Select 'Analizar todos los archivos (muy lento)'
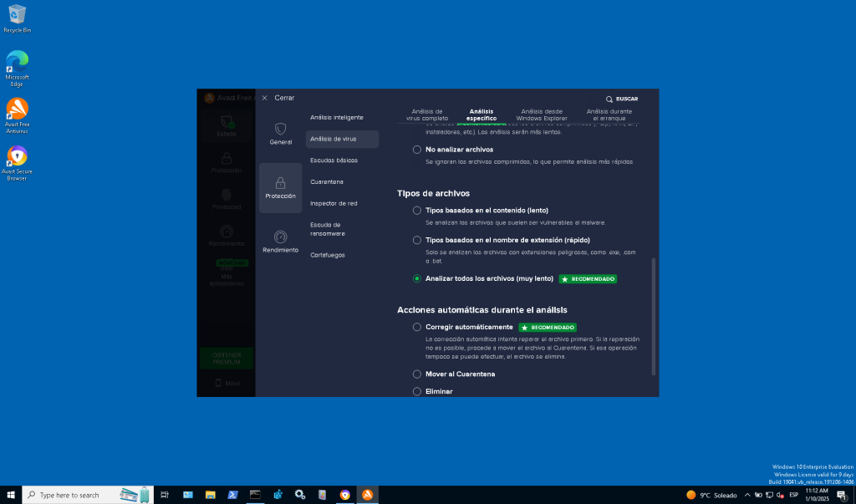This screenshot has height=504, width=856. pos(417,278)
